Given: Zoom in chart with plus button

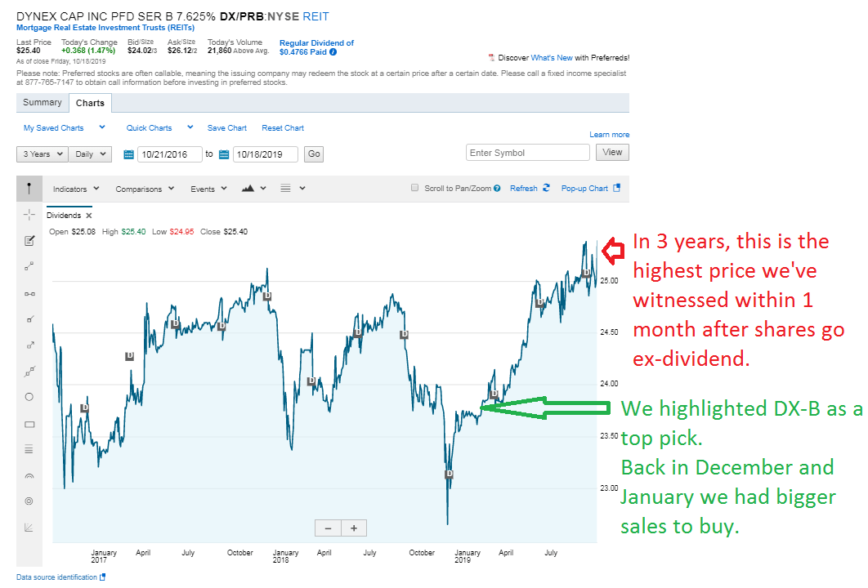Looking at the screenshot, I should (354, 528).
